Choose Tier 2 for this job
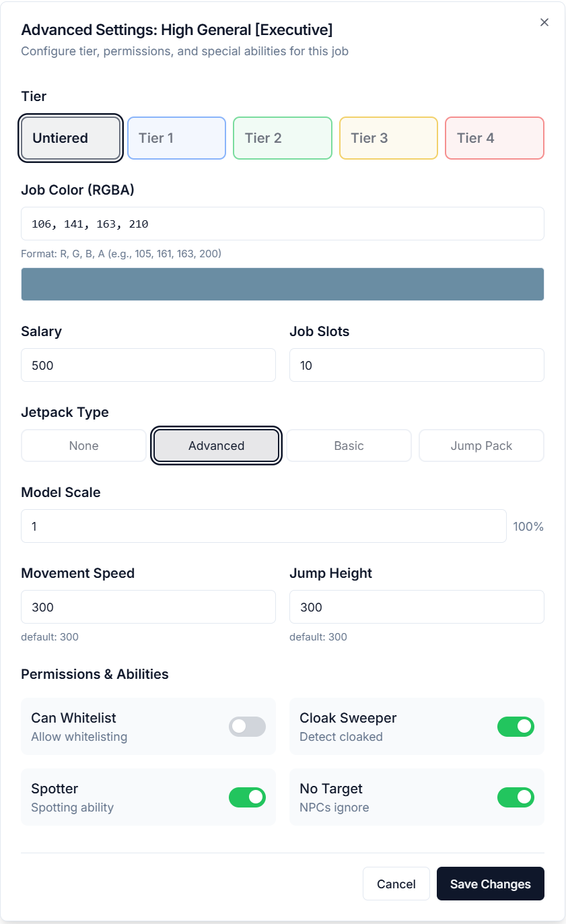The image size is (566, 924). coord(282,138)
